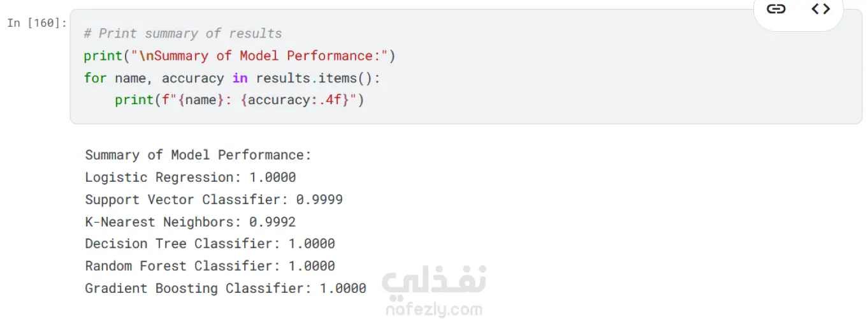The image size is (868, 319).
Task: Click the Random Forest Classifier result line
Action: pyautogui.click(x=210, y=266)
